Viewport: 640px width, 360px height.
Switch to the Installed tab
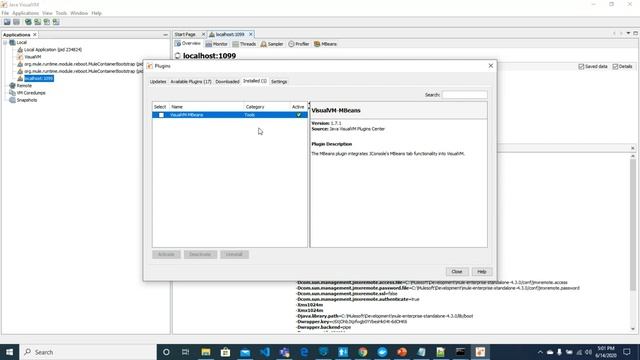pos(255,81)
